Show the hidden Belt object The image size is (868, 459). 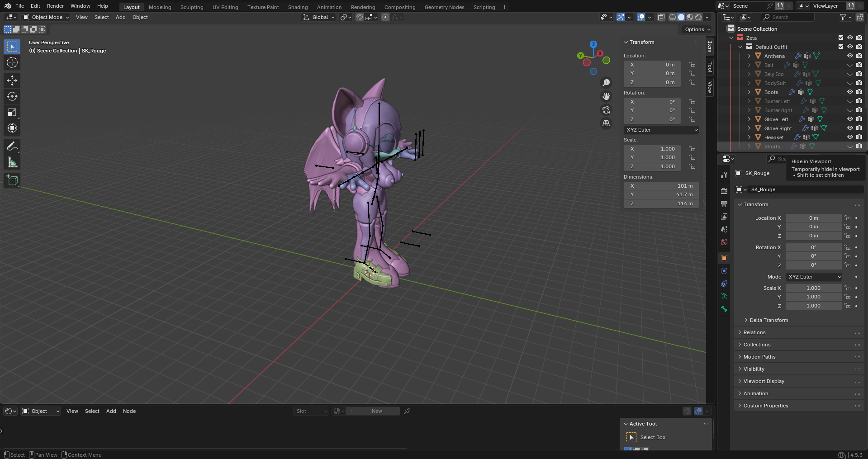tap(850, 65)
